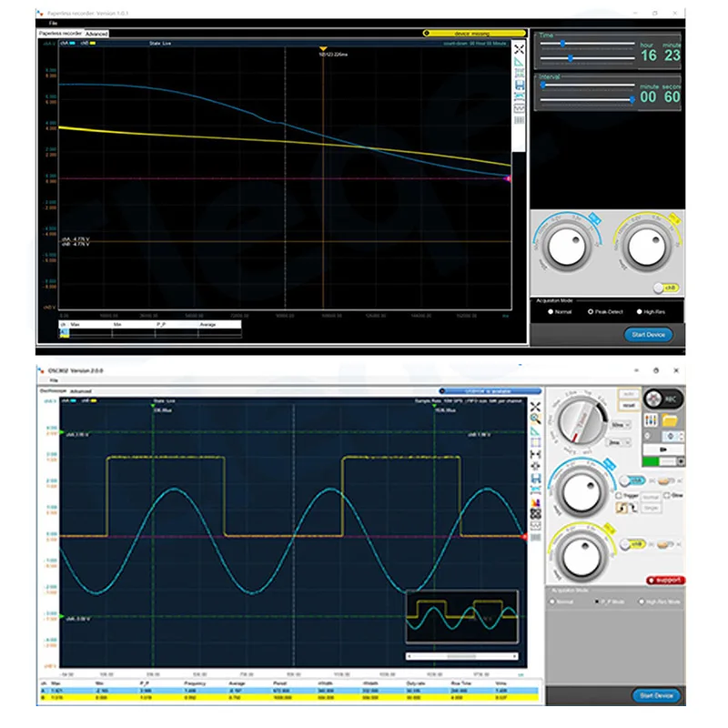Switch to the Advanced tab in OSC802
Screen dimensions: 728x728
[x=81, y=391]
